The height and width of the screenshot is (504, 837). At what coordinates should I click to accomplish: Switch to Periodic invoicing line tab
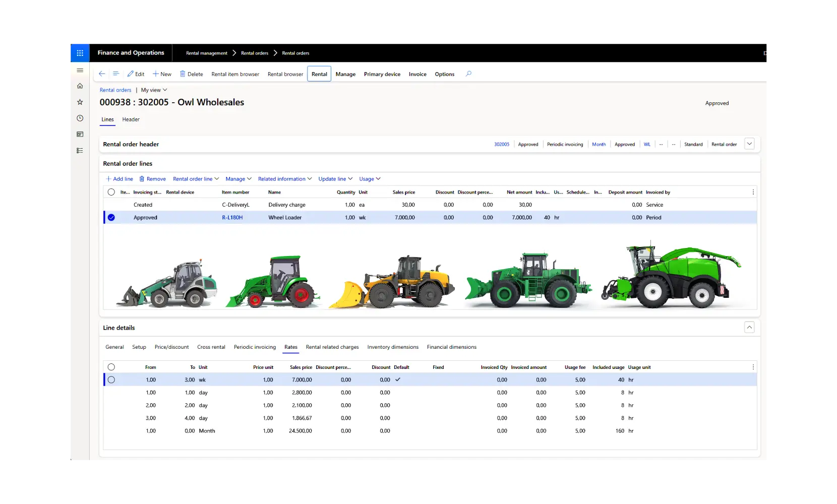coord(255,347)
